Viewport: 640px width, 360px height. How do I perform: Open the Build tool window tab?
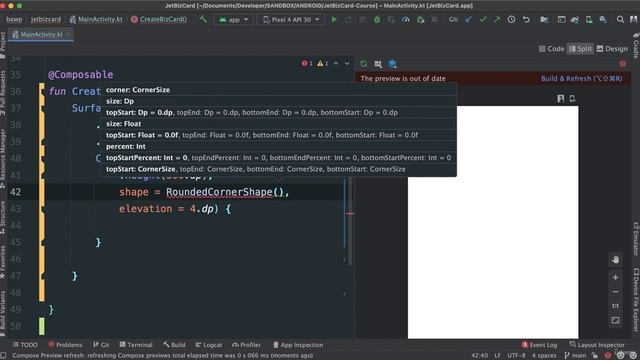click(x=174, y=345)
